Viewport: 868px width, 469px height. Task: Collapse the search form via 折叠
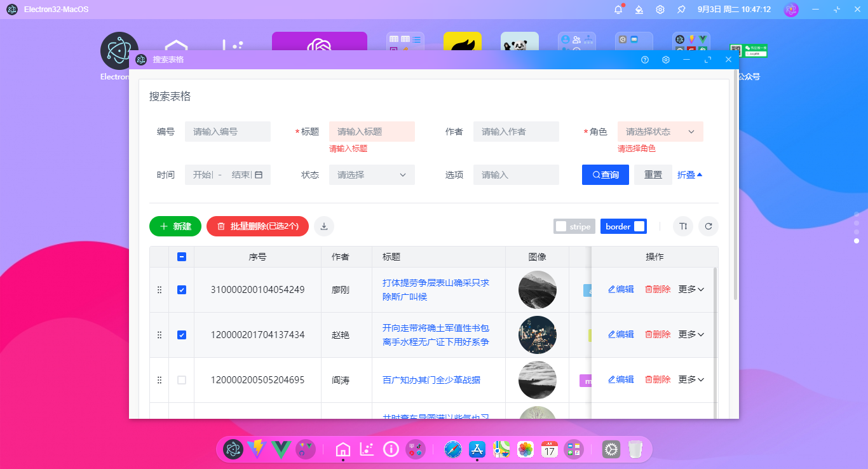(689, 175)
